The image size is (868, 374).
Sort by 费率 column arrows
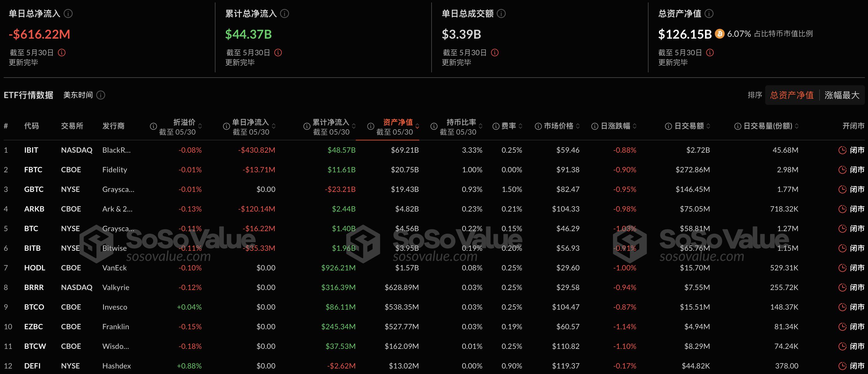521,126
